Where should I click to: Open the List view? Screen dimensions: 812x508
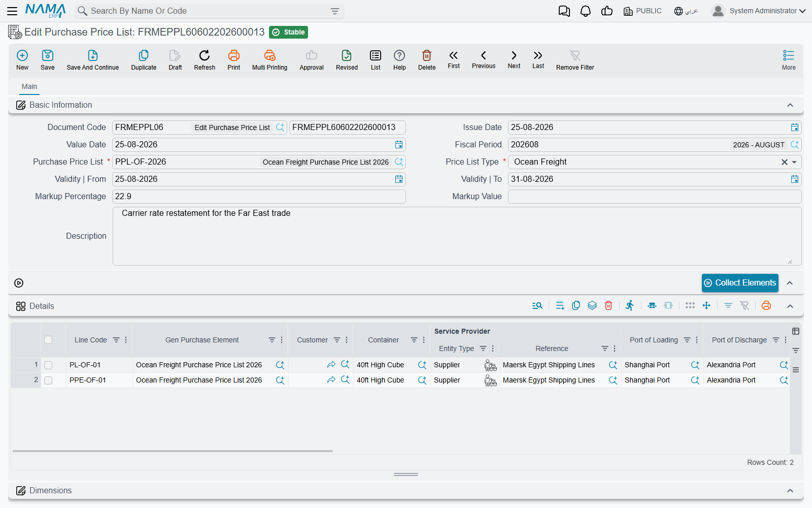376,60
